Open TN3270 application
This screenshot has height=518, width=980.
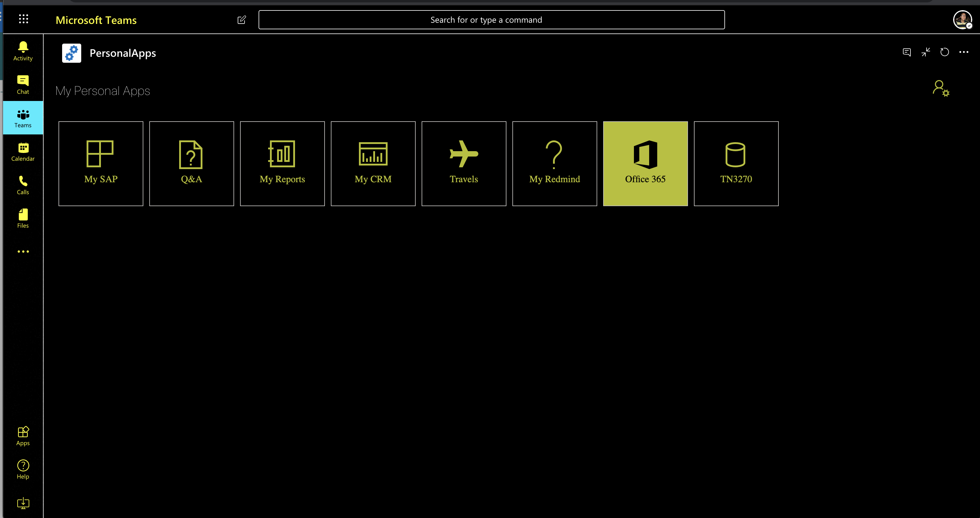pyautogui.click(x=736, y=163)
